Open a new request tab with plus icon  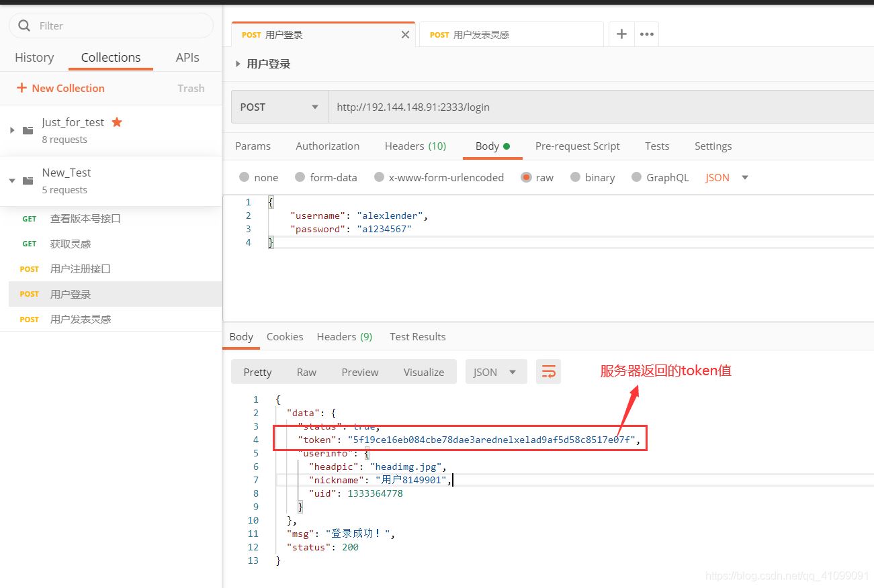point(621,34)
